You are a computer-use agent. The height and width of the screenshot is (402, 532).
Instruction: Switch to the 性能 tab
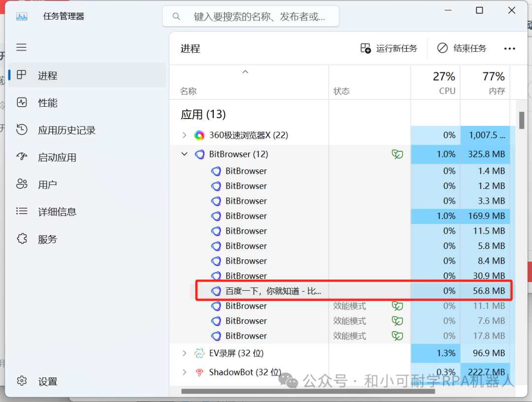coord(47,103)
